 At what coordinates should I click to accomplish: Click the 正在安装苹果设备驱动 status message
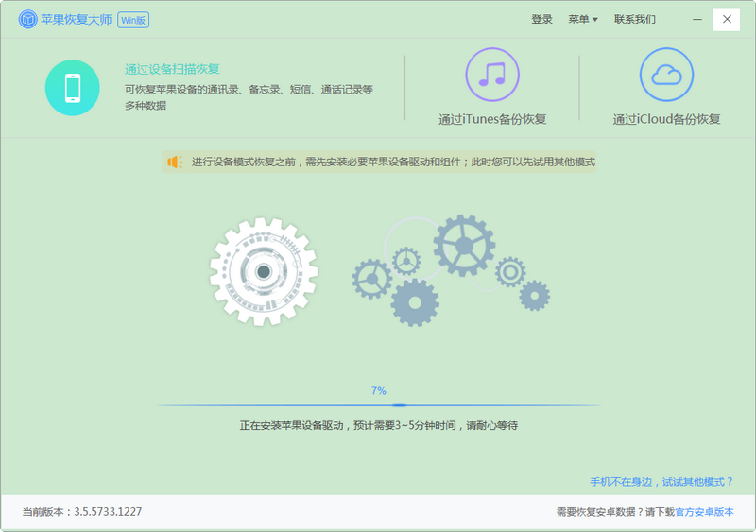pos(379,425)
